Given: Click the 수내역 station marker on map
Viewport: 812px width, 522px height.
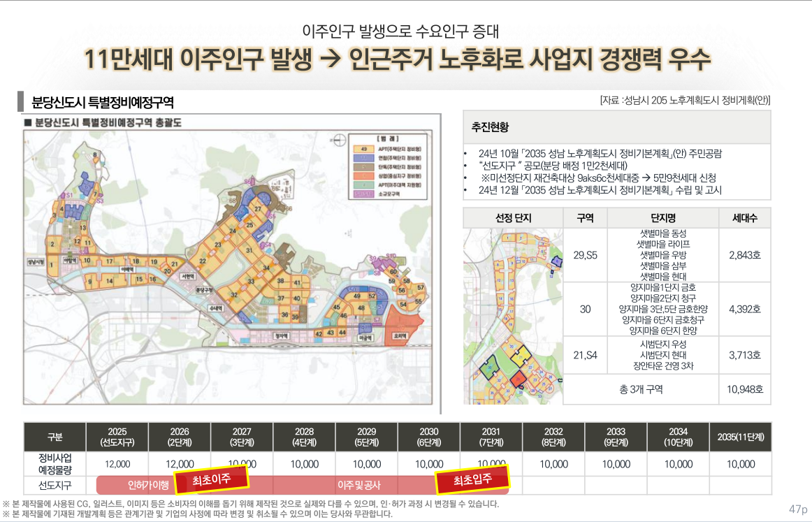Looking at the screenshot, I should [x=215, y=307].
